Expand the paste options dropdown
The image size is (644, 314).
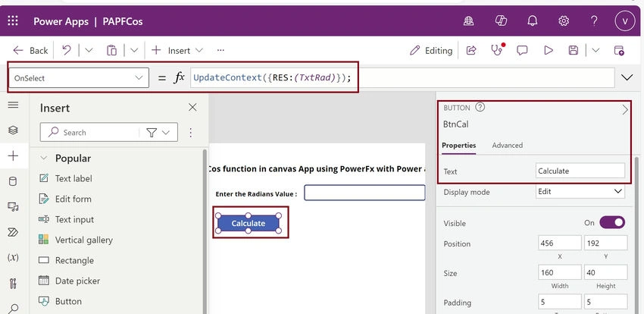click(134, 50)
